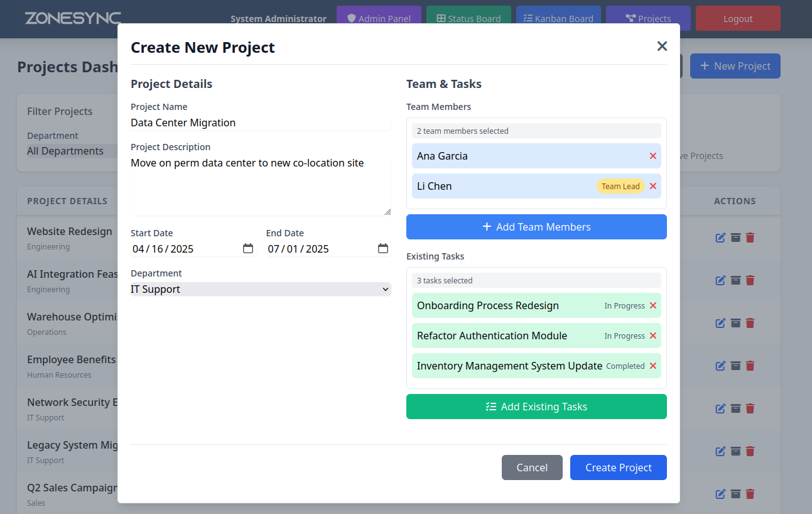
Task: Click Add Existing Tasks button
Action: (536, 407)
